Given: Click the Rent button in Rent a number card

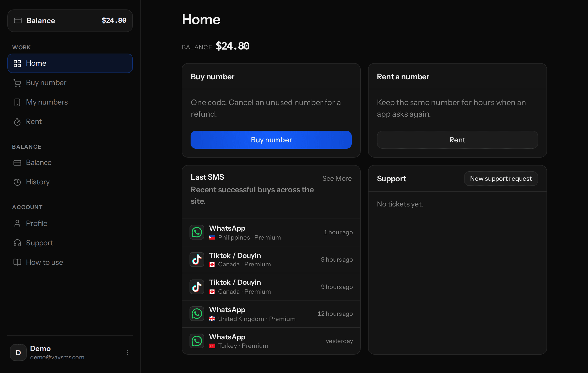Looking at the screenshot, I should [x=457, y=140].
